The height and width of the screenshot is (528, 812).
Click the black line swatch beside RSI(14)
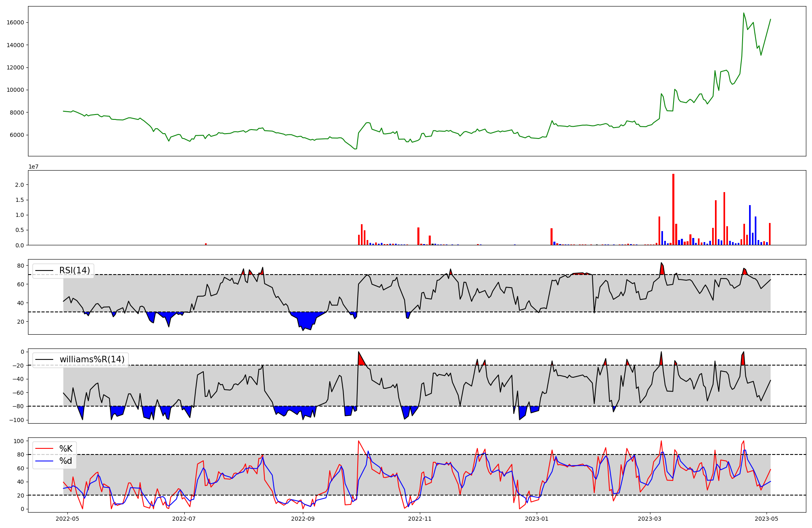(45, 270)
